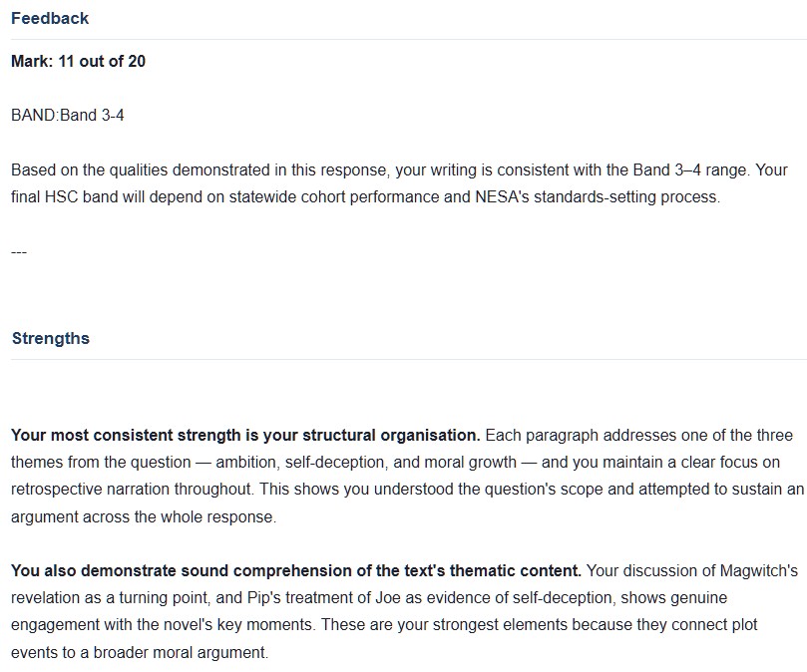Viewport: 807px width, 672px height.
Task: Click the divider line under the Feedback heading
Action: tap(409, 39)
